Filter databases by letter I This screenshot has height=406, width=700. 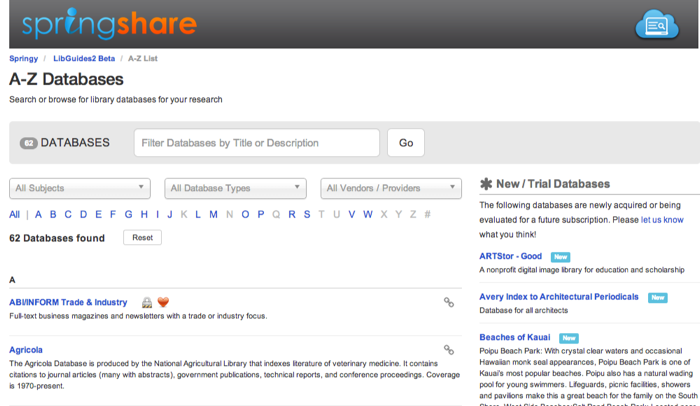(157, 214)
